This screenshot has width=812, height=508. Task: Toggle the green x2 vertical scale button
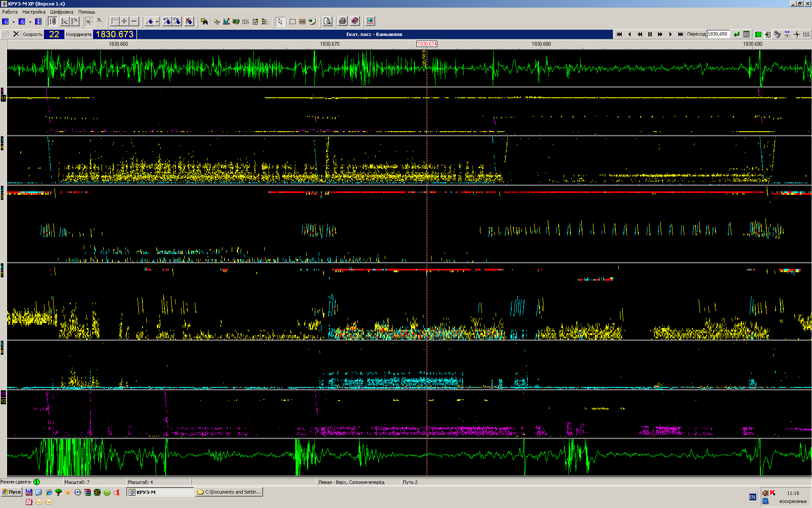tap(758, 34)
